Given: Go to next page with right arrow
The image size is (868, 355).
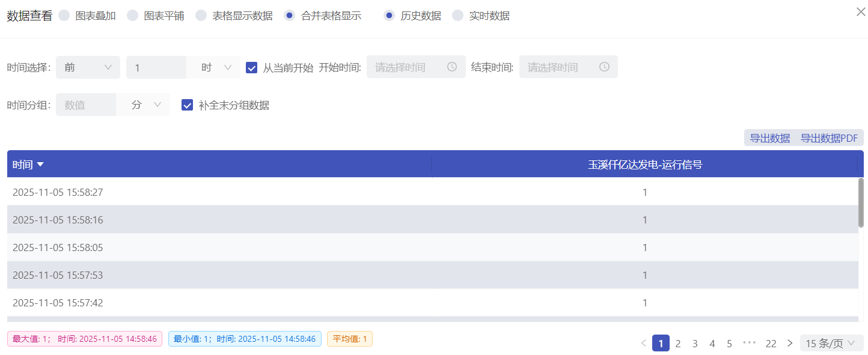Looking at the screenshot, I should point(790,344).
